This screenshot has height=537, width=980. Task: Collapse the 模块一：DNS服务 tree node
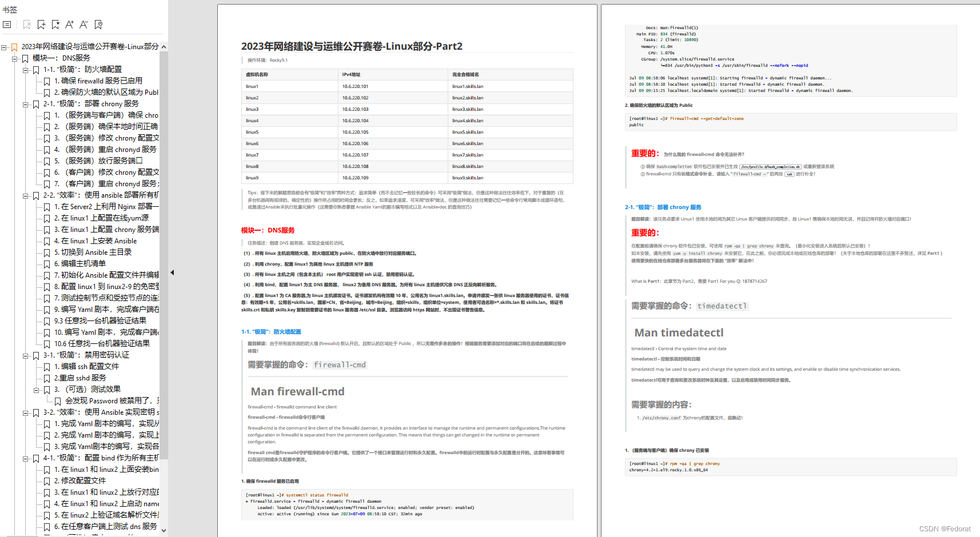click(15, 59)
